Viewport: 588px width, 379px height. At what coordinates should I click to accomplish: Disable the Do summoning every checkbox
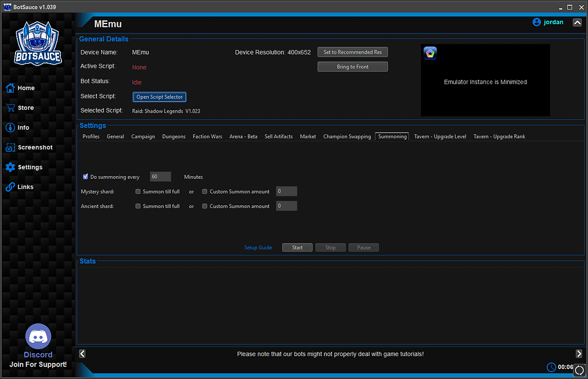[86, 176]
